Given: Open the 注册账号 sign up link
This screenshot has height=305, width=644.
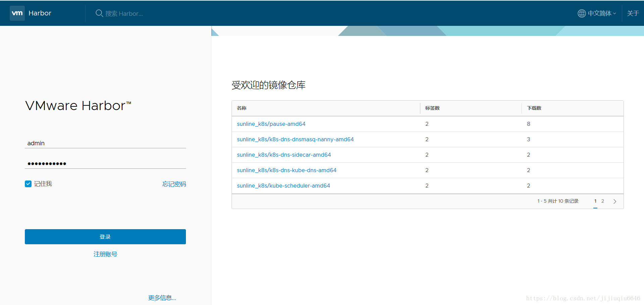Looking at the screenshot, I should (x=105, y=254).
